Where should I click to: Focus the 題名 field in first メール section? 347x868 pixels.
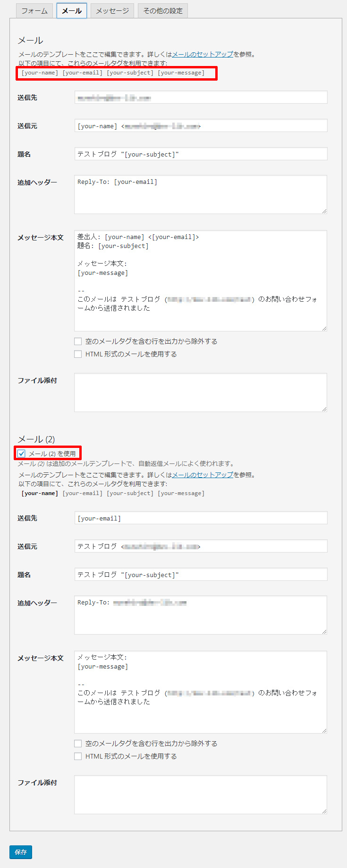click(201, 154)
